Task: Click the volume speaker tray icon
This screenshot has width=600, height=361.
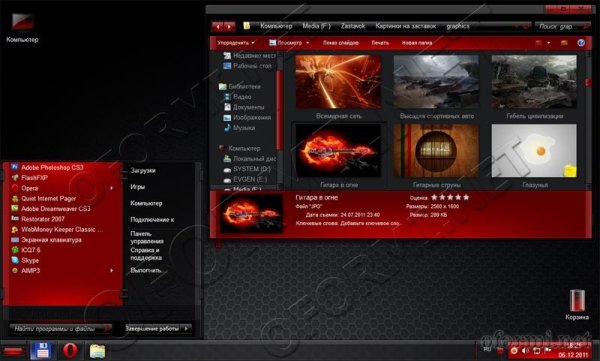Action: (x=525, y=350)
